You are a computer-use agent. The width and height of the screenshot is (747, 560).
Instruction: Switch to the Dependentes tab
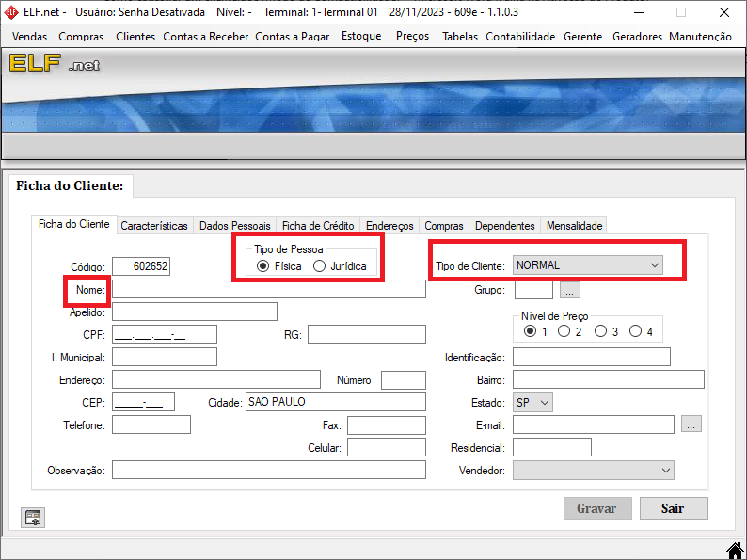click(505, 226)
